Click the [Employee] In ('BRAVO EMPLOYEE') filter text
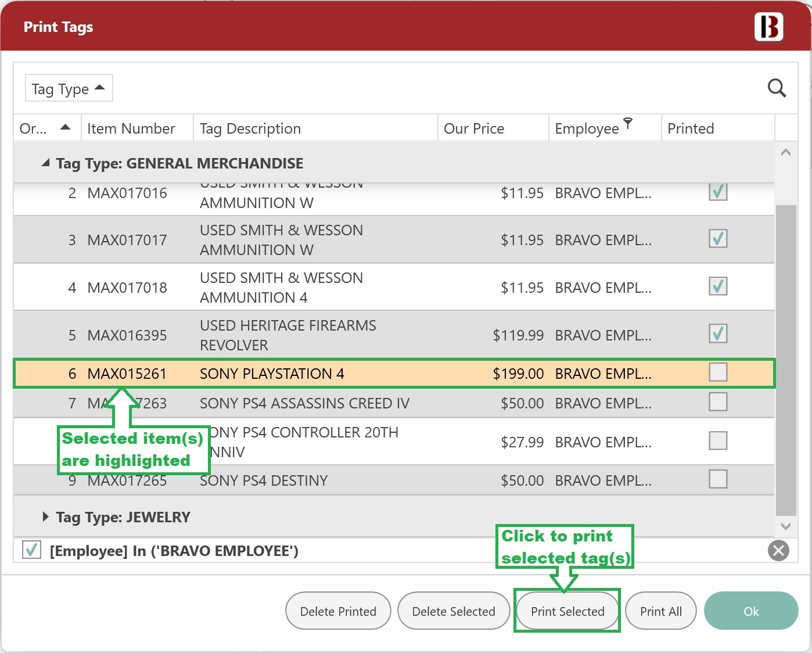Viewport: 812px width, 653px height. (x=174, y=551)
